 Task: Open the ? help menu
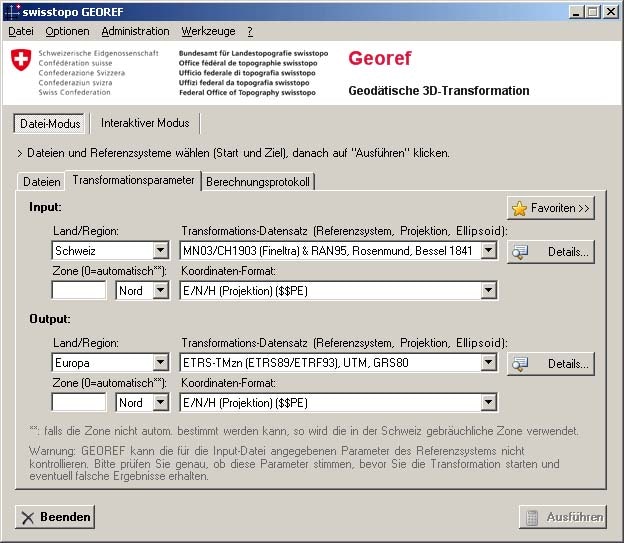pyautogui.click(x=250, y=31)
